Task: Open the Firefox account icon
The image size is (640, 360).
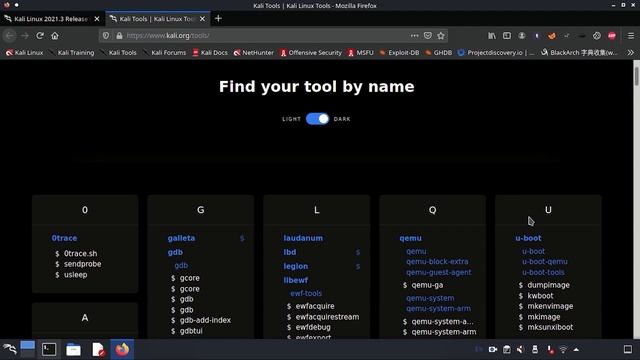Action: [x=522, y=36]
